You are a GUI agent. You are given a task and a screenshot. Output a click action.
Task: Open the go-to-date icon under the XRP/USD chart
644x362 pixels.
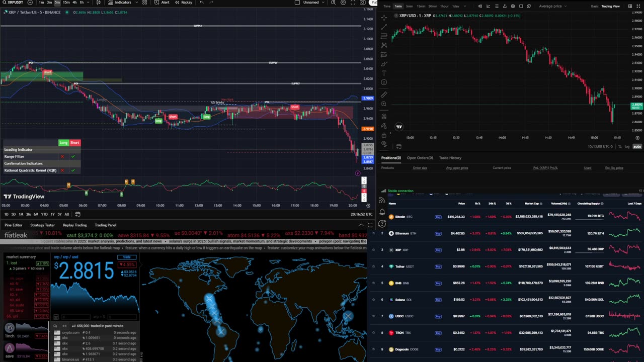[x=398, y=146]
